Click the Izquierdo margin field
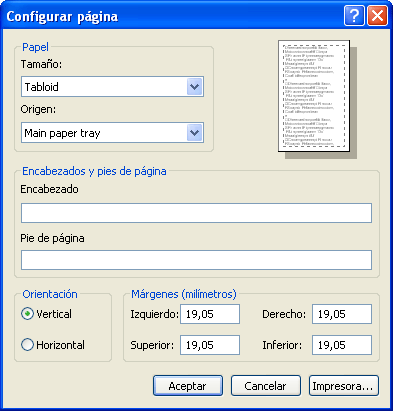The image size is (393, 411). point(210,314)
